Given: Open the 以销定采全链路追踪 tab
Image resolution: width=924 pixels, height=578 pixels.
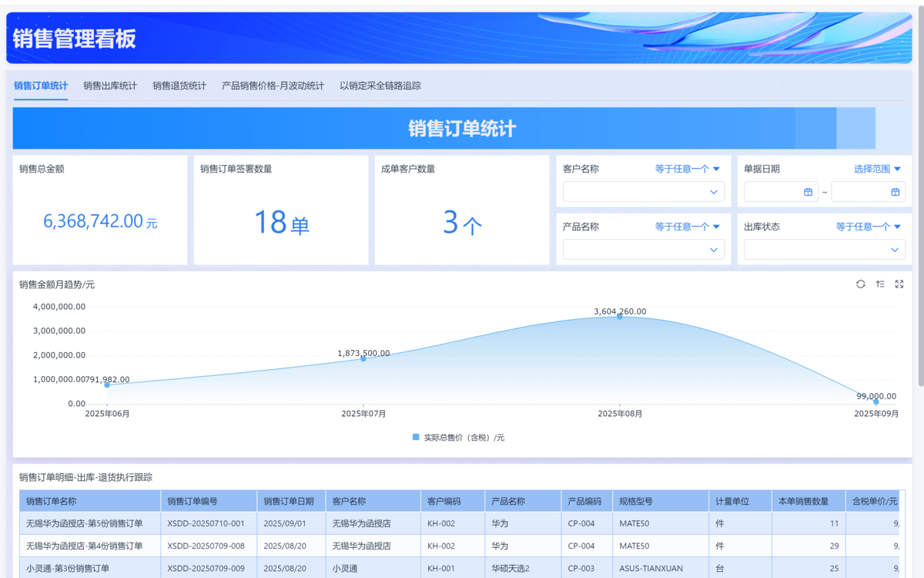Looking at the screenshot, I should point(380,86).
